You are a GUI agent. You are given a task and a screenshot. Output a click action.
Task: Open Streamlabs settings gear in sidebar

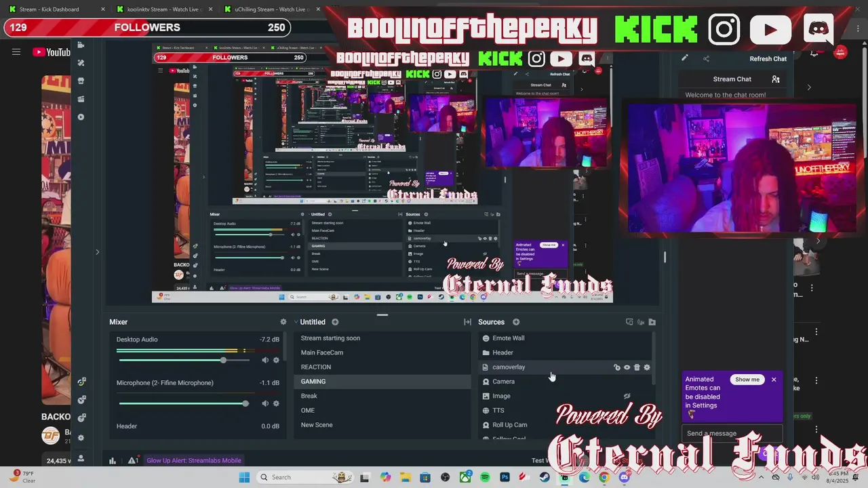tap(81, 438)
